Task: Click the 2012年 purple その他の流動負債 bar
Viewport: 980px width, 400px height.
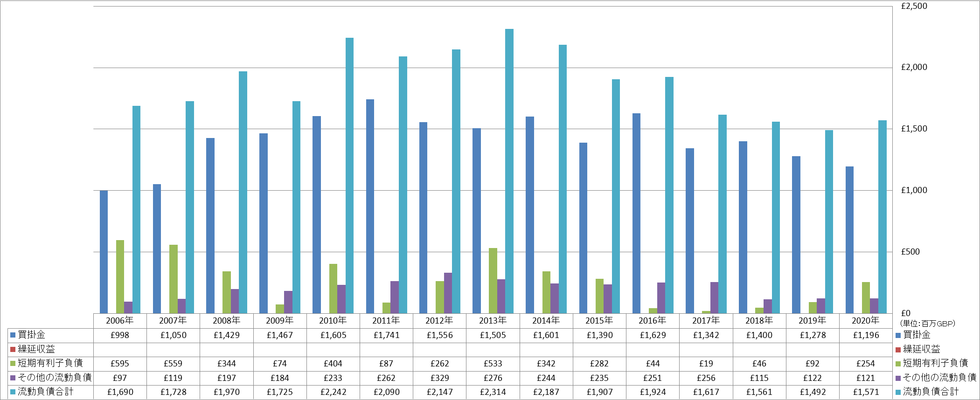Action: point(448,293)
